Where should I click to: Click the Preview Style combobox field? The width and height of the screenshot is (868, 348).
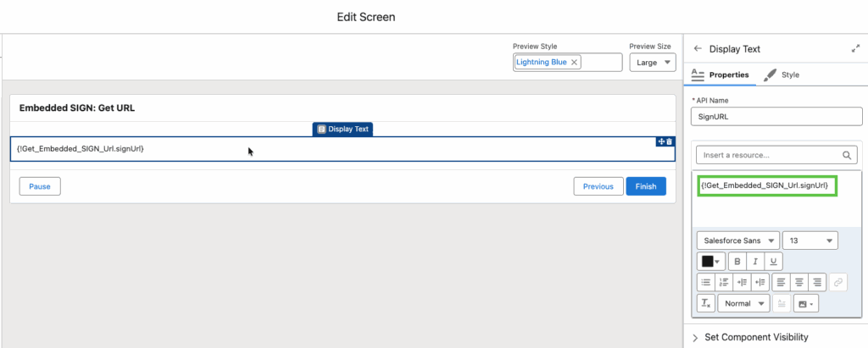coord(567,63)
